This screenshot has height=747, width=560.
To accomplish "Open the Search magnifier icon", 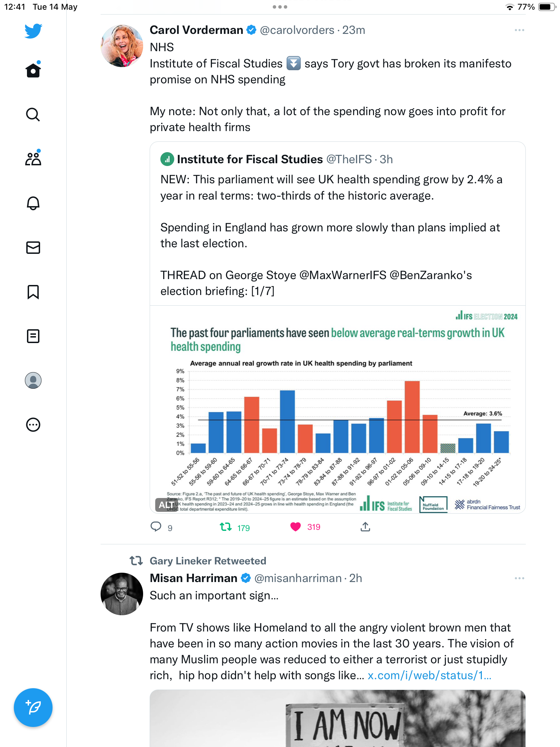I will click(33, 114).
